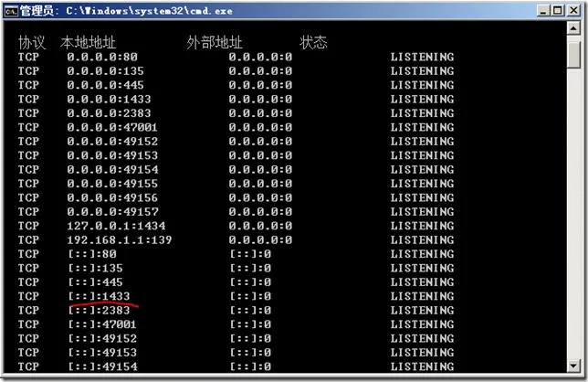Select IPv6 local address [::]:49152
The image size is (588, 382).
pyautogui.click(x=102, y=338)
